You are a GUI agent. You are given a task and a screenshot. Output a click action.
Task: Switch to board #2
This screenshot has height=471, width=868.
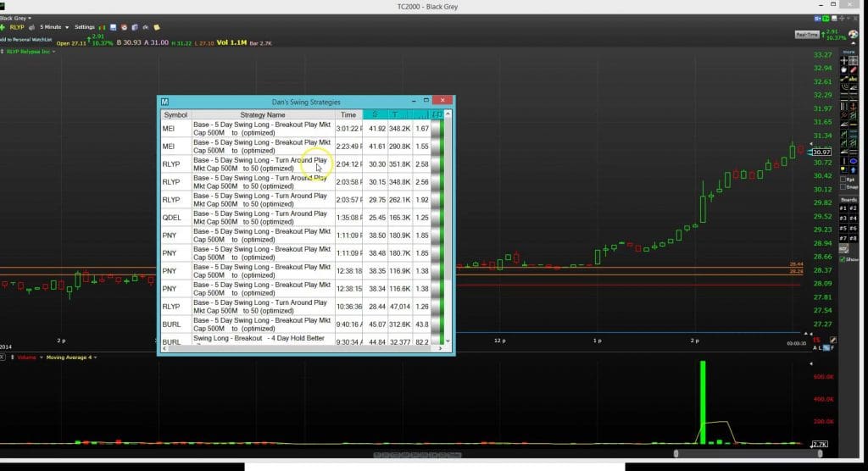click(853, 208)
